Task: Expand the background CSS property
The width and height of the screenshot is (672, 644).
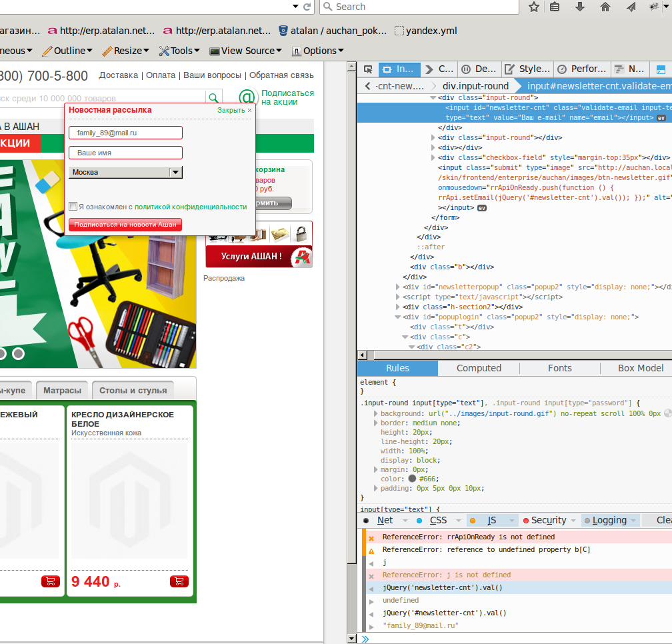Action: click(x=375, y=413)
